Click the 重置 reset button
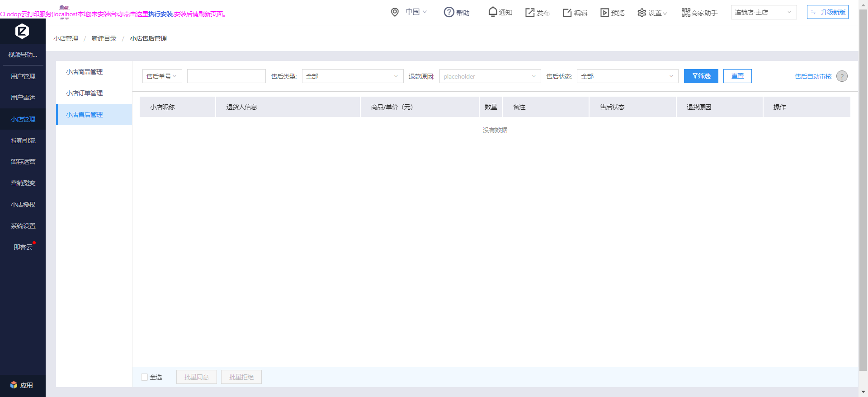The height and width of the screenshot is (397, 868). 737,76
